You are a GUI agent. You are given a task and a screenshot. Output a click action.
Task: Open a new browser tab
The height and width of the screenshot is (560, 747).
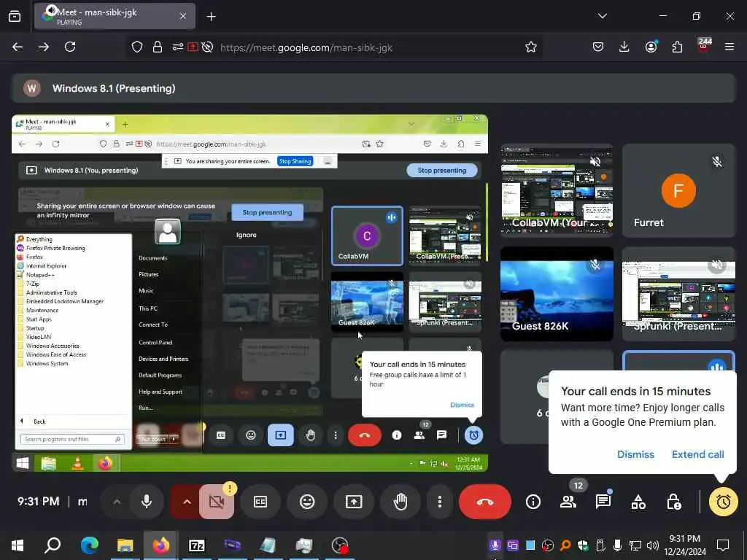click(x=211, y=17)
